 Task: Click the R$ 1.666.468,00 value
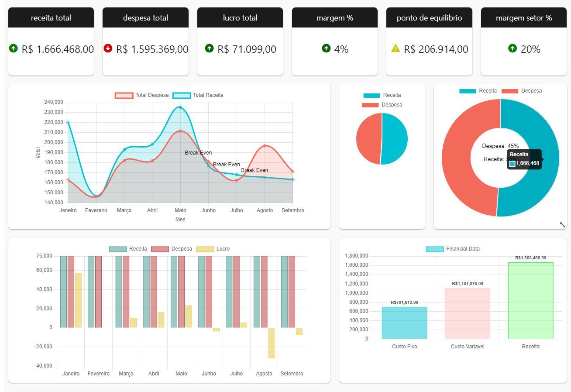point(58,49)
